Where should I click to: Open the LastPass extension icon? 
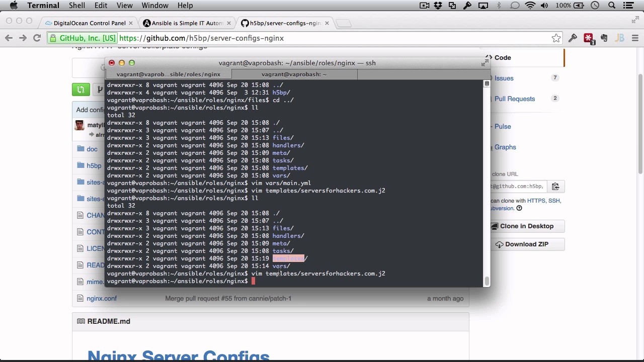point(588,38)
